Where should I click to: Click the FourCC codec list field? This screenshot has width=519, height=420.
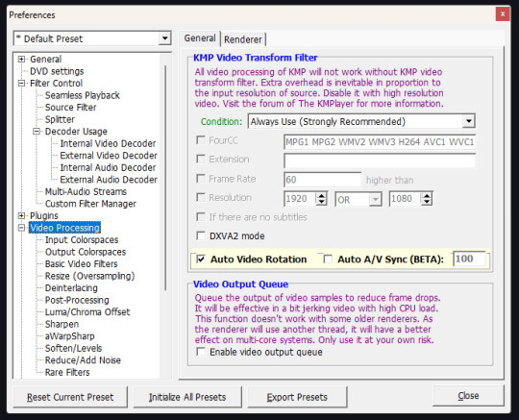tap(380, 142)
